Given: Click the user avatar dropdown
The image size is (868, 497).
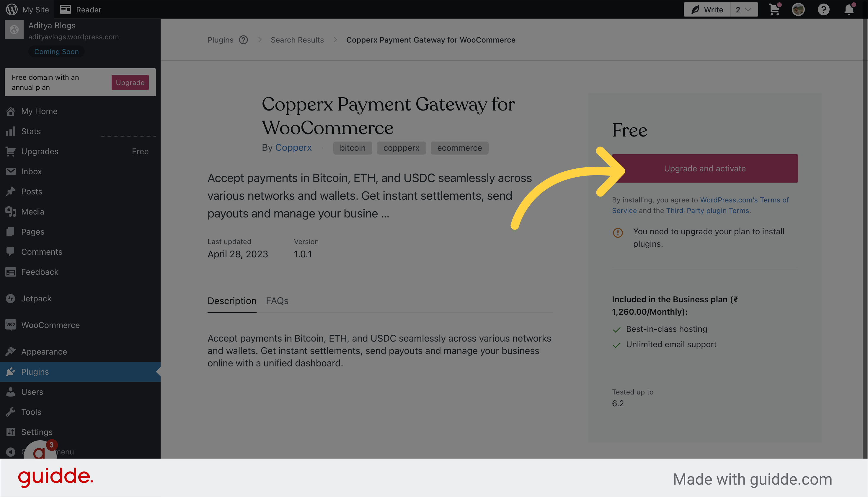Looking at the screenshot, I should tap(798, 9).
